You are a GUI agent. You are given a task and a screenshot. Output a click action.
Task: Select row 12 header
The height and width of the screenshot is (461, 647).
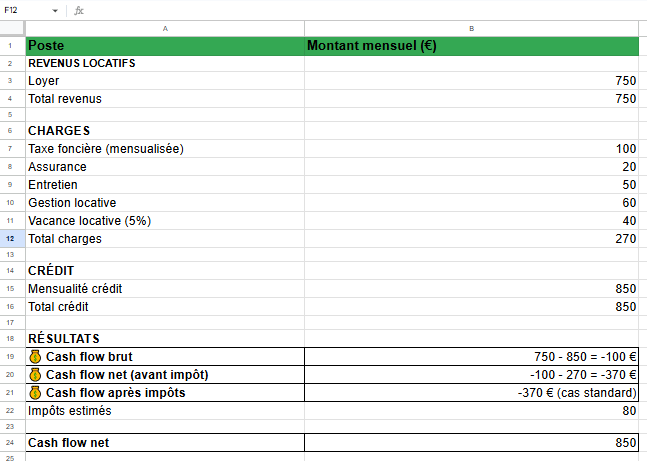[x=11, y=239]
